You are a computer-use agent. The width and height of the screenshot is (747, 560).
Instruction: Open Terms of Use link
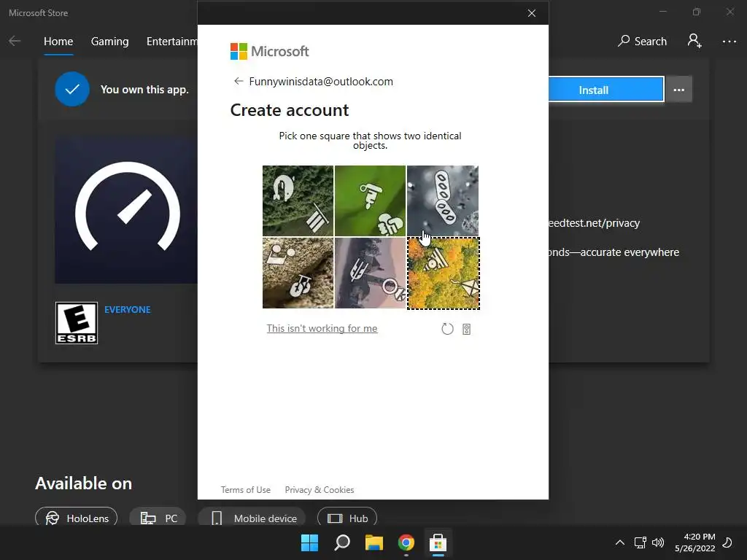point(245,489)
